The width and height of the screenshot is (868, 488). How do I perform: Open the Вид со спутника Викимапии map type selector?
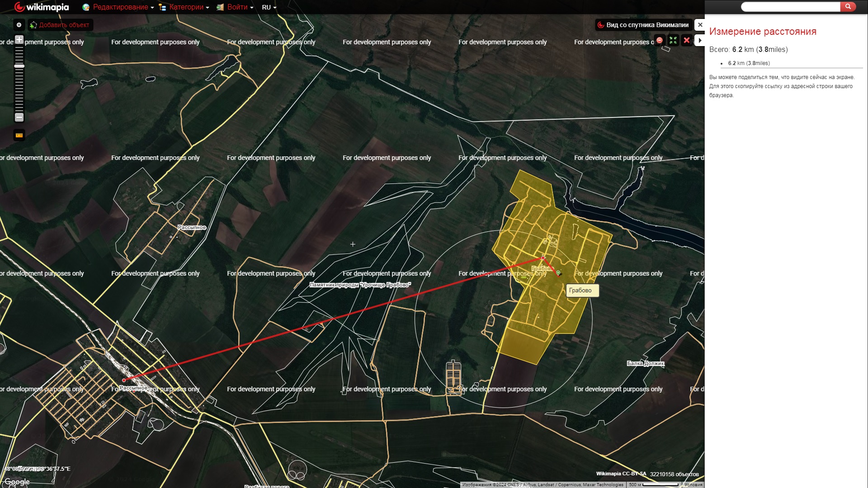click(644, 25)
